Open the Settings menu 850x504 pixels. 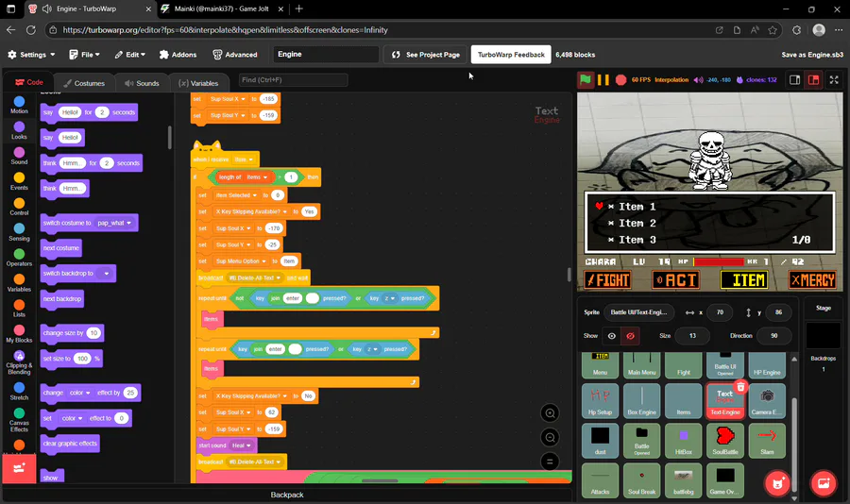click(x=31, y=54)
